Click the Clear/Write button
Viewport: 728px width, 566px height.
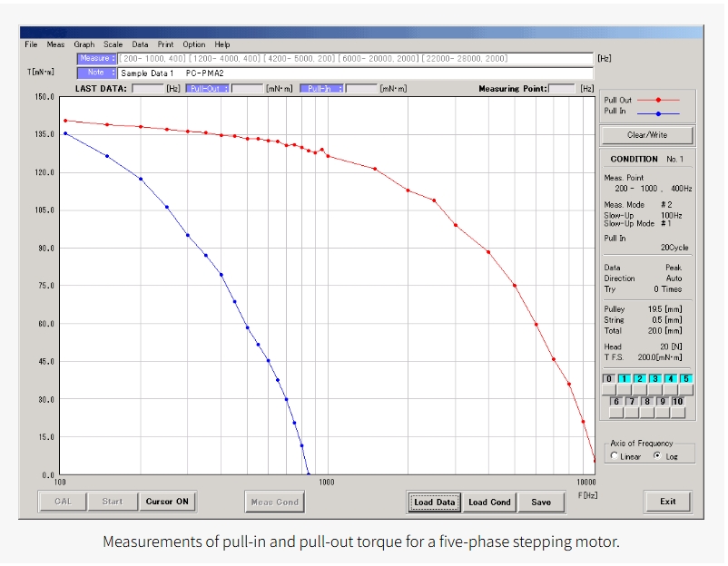(647, 135)
